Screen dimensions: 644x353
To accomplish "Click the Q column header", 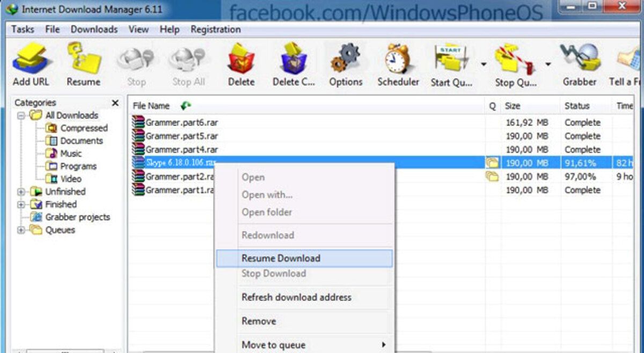I will pos(492,106).
